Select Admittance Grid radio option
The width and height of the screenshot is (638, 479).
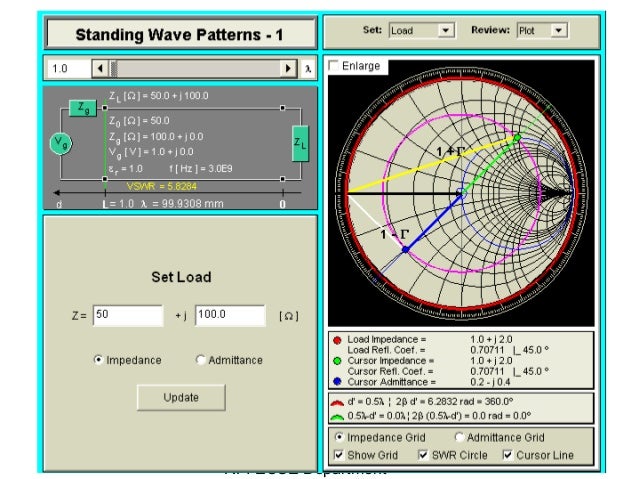pyautogui.click(x=459, y=437)
